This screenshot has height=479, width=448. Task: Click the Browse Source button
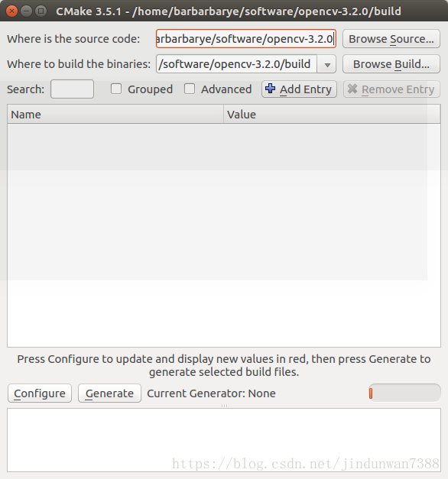point(391,39)
